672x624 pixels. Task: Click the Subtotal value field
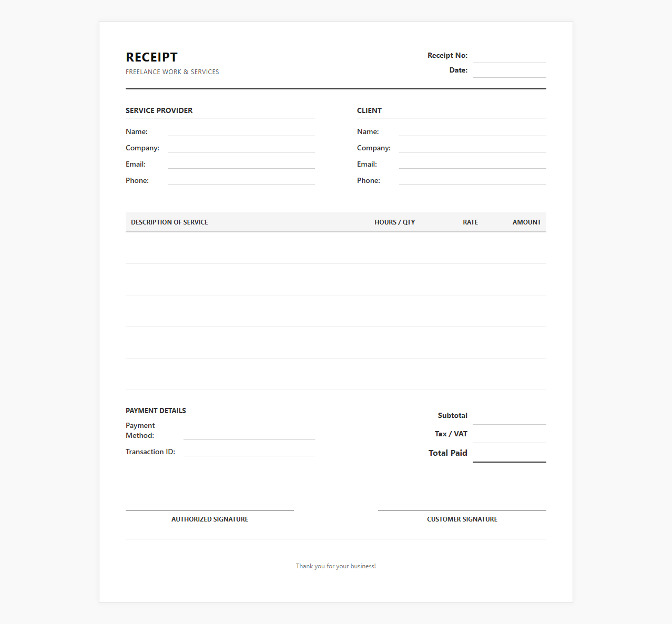(x=509, y=417)
